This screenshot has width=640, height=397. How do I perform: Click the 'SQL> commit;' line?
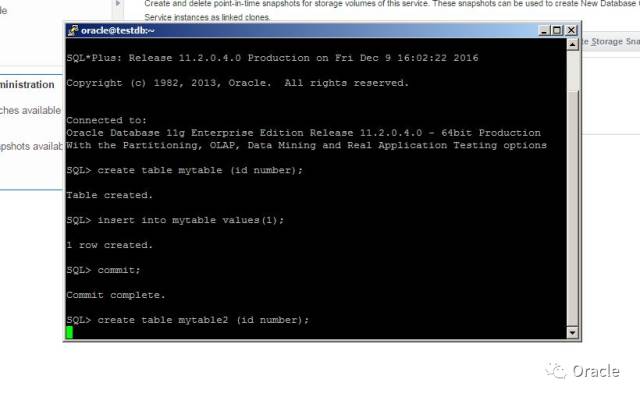point(103,270)
